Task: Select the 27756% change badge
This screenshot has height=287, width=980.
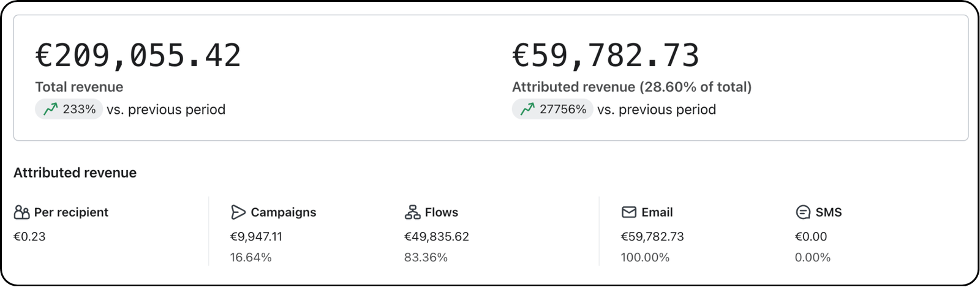Action: tap(552, 109)
